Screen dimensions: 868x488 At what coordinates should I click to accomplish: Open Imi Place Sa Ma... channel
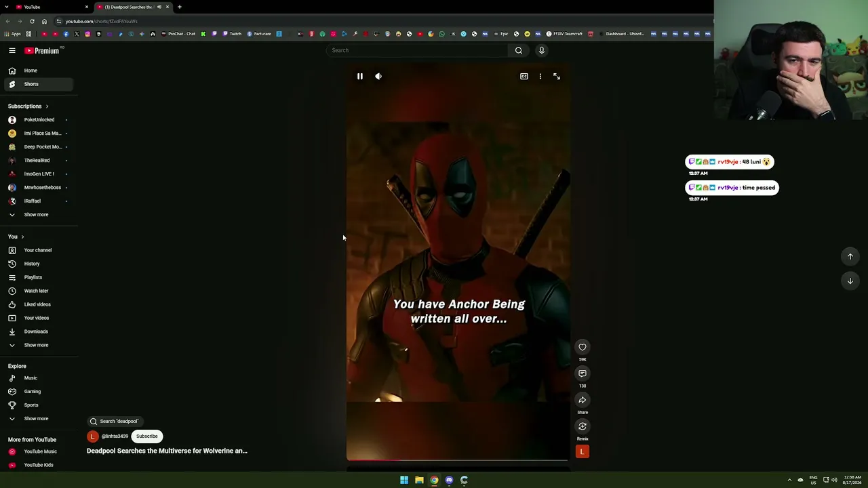[39, 134]
